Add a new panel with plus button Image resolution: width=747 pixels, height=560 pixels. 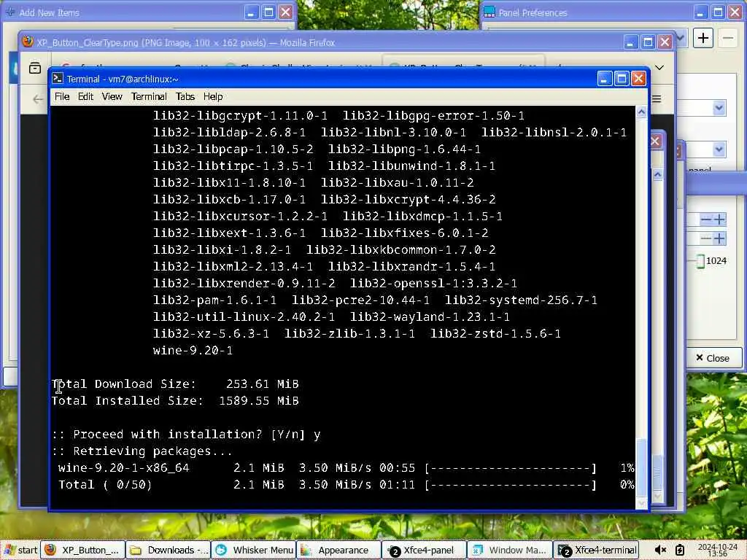point(703,38)
